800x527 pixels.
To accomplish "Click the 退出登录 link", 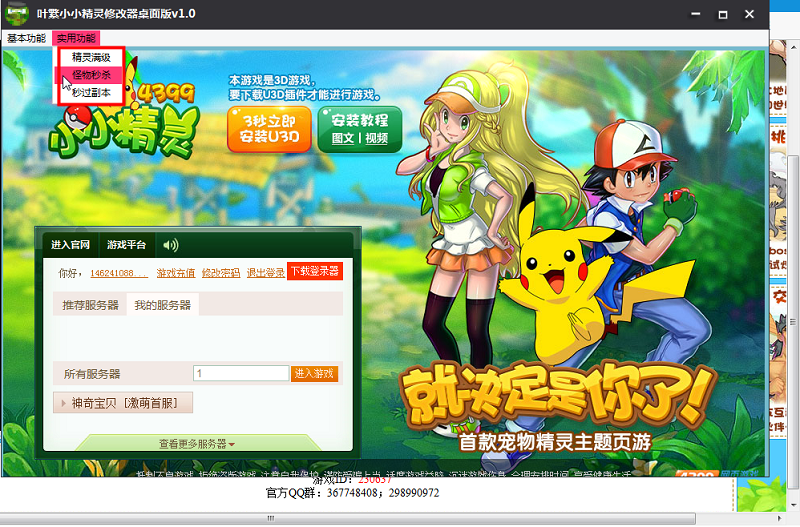I will (x=265, y=273).
